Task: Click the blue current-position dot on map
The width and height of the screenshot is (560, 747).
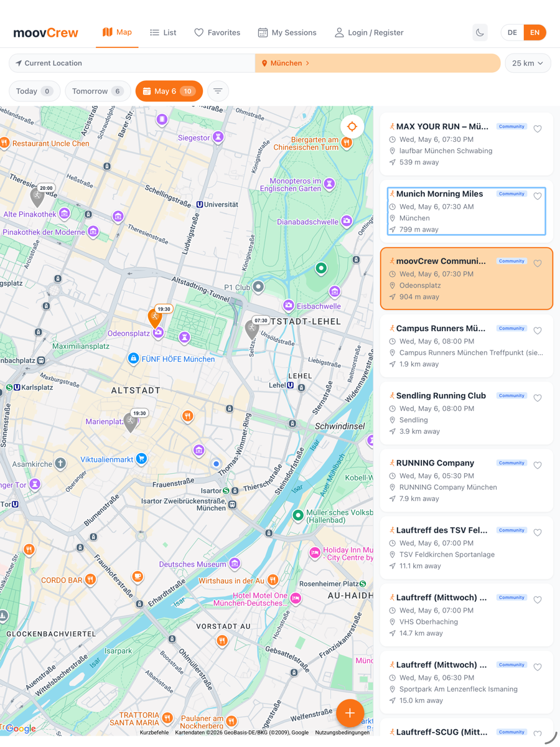Action: [216, 464]
